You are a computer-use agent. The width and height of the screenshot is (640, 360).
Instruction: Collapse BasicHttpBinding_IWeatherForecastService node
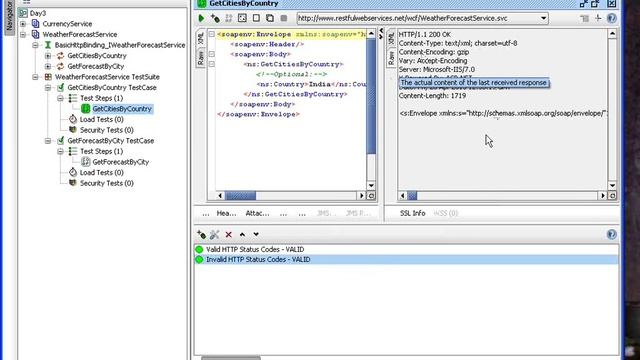click(36, 45)
